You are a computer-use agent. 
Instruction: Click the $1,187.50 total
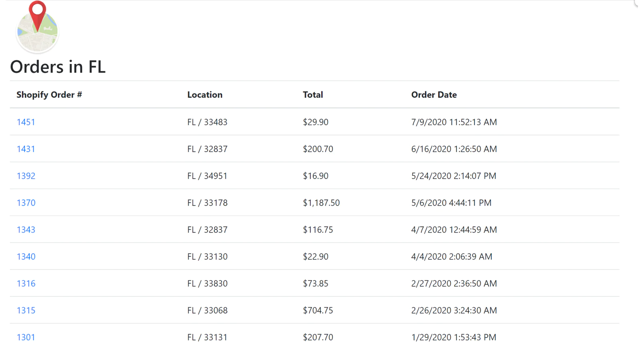click(x=321, y=203)
